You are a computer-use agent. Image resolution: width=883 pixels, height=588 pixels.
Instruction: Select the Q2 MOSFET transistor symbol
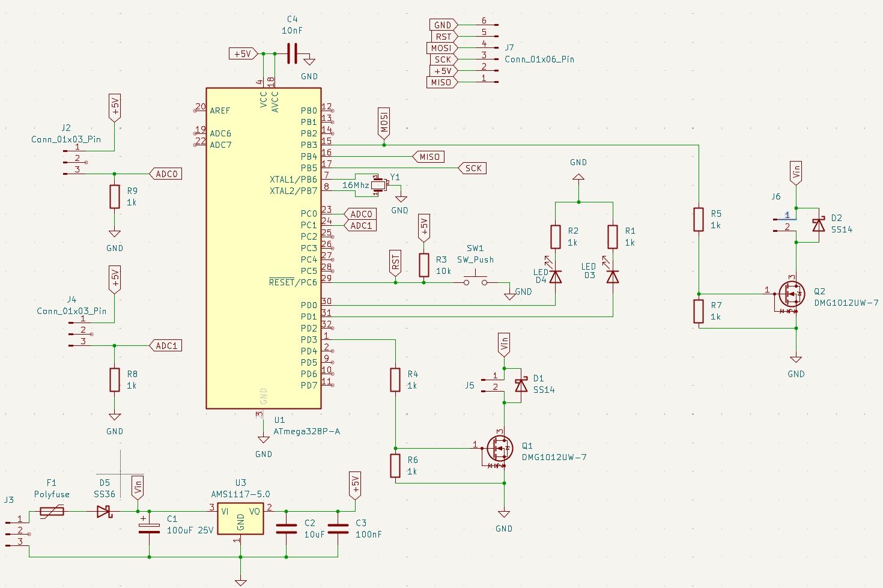click(791, 294)
